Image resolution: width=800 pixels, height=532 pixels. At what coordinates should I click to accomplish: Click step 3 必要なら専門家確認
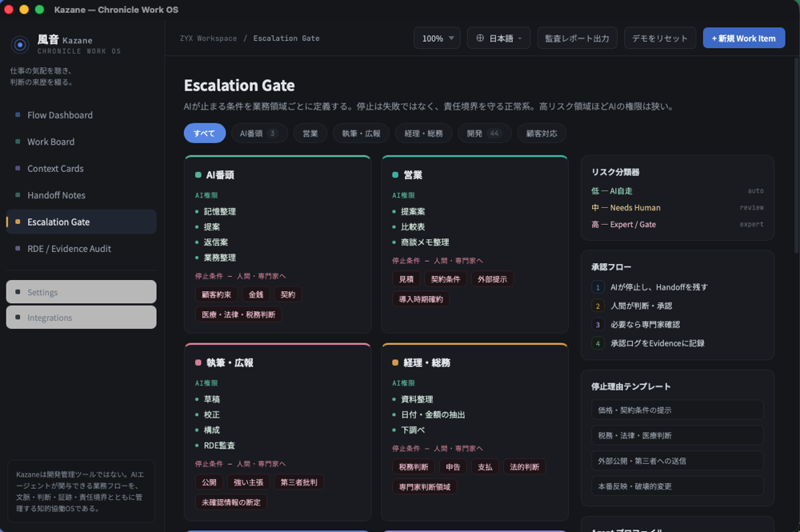[x=677, y=325]
